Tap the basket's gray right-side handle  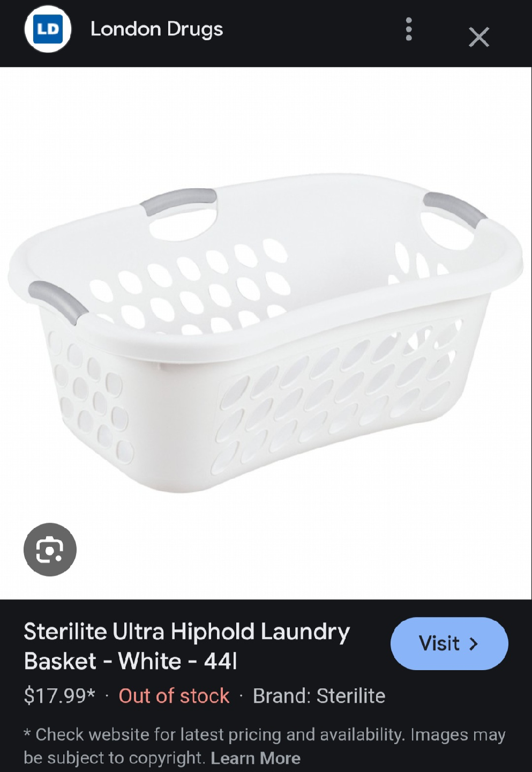pos(454,210)
